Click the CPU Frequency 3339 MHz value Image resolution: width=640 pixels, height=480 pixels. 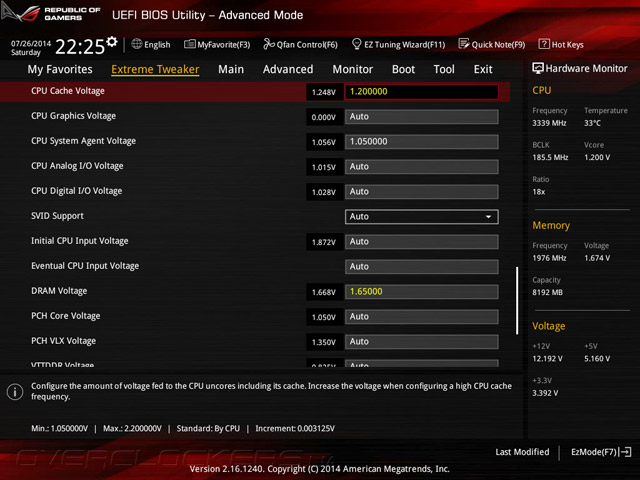549,123
